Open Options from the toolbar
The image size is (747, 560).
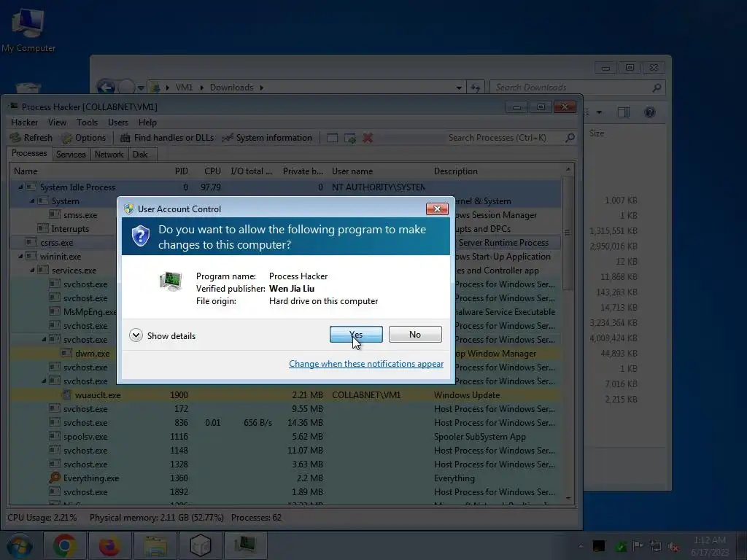(x=84, y=138)
